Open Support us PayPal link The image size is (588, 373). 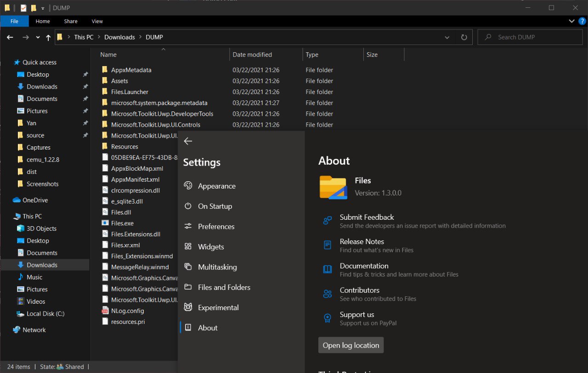click(357, 314)
